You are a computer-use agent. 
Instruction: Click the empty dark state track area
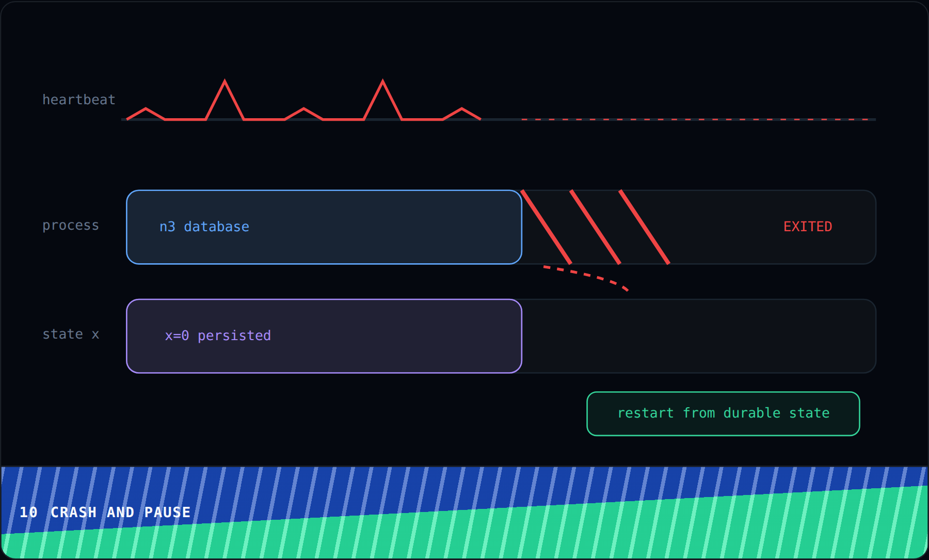(x=698, y=336)
